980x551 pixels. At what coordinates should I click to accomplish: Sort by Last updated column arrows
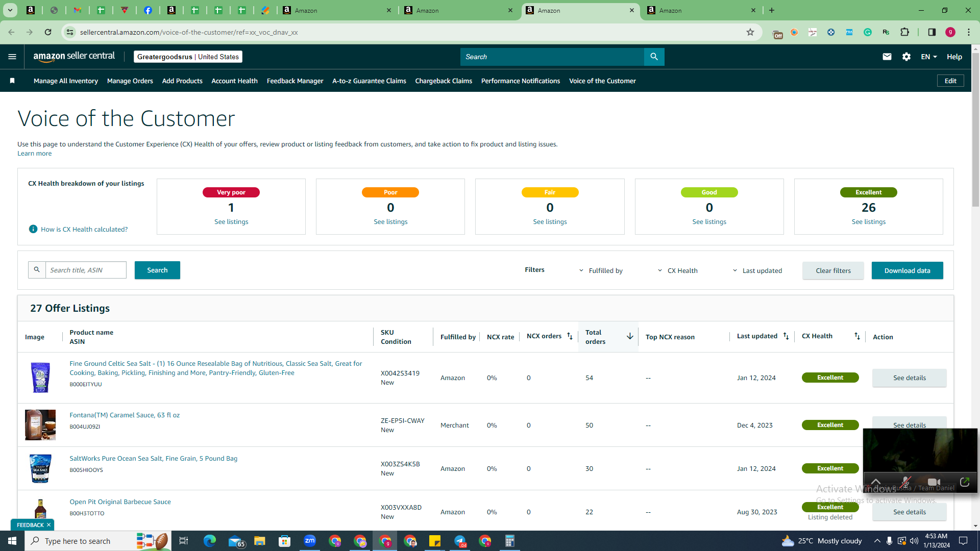pyautogui.click(x=786, y=336)
